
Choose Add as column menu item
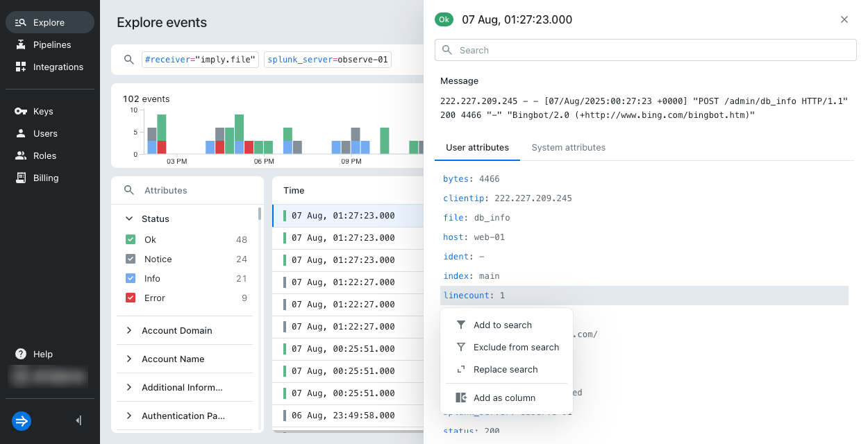point(506,398)
